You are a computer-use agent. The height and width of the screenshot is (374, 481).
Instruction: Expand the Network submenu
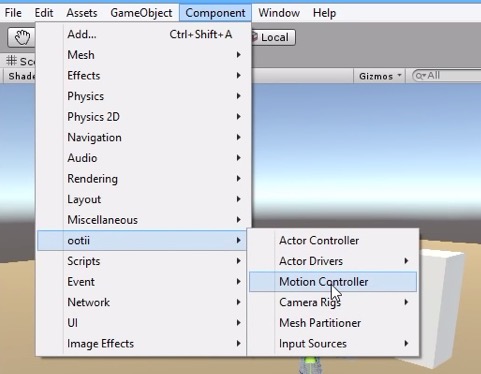coord(143,302)
